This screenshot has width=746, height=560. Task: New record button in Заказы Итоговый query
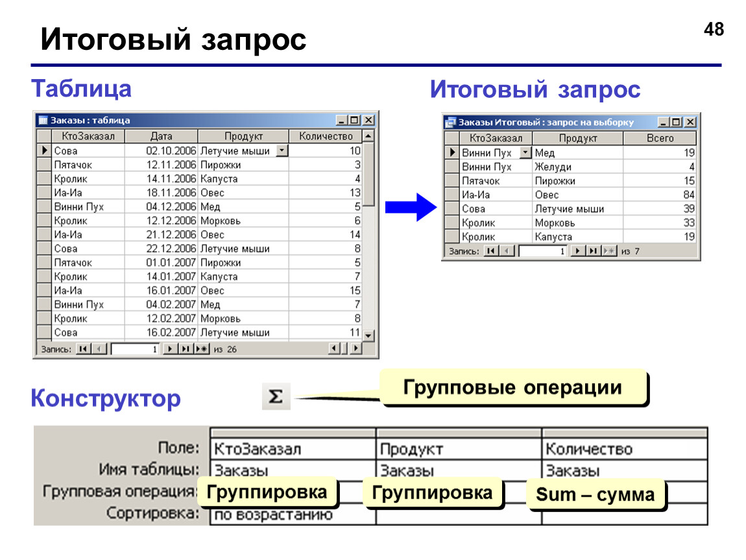[x=609, y=251]
